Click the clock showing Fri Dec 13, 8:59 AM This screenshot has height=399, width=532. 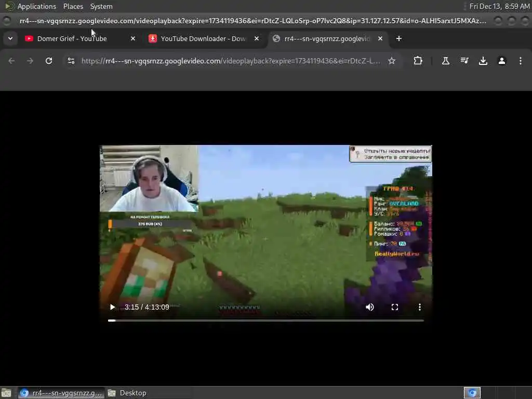[499, 6]
